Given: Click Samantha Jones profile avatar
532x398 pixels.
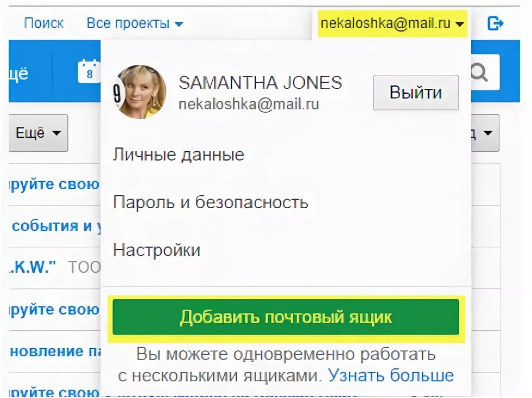Looking at the screenshot, I should pyautogui.click(x=140, y=92).
